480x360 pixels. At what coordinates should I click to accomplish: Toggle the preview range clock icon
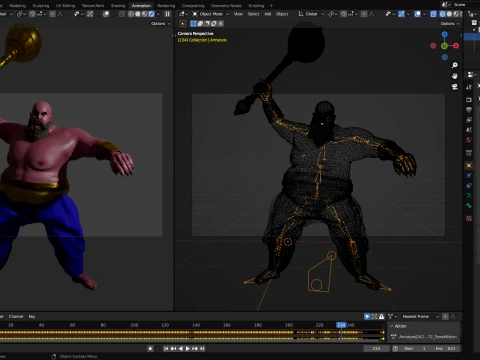pos(395,348)
